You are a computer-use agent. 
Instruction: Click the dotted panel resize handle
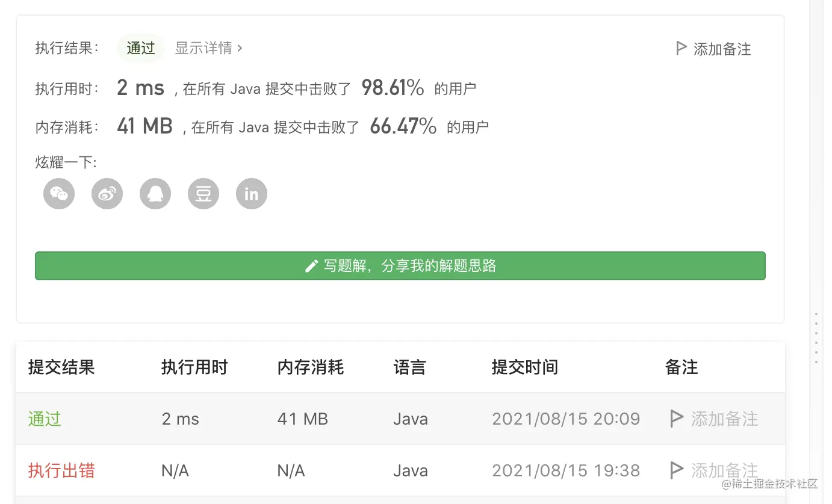click(x=816, y=338)
